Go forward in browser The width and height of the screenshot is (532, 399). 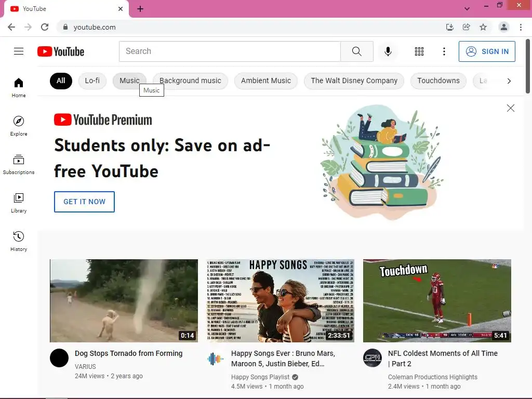pos(28,27)
